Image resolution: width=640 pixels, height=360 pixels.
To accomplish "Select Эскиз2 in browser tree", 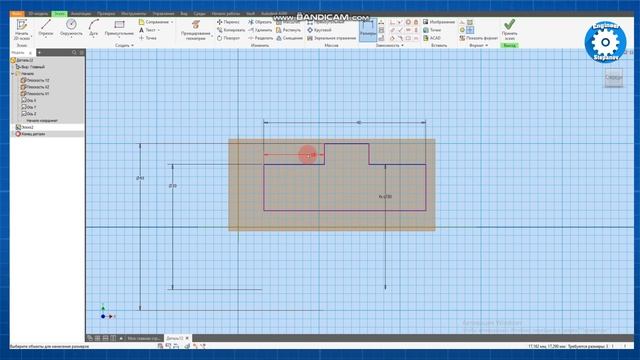I will (25, 127).
